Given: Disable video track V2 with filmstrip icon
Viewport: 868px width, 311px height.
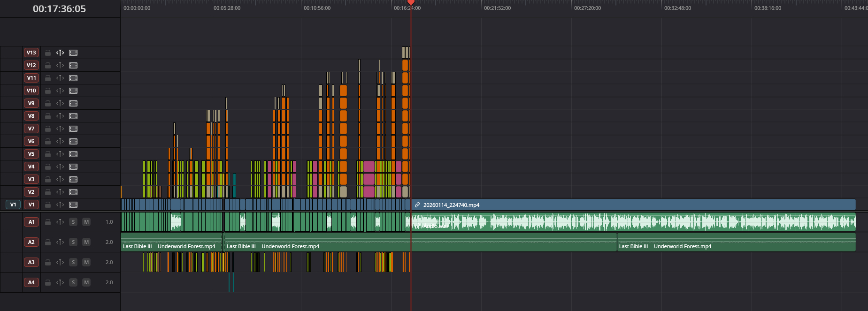Looking at the screenshot, I should [x=73, y=192].
